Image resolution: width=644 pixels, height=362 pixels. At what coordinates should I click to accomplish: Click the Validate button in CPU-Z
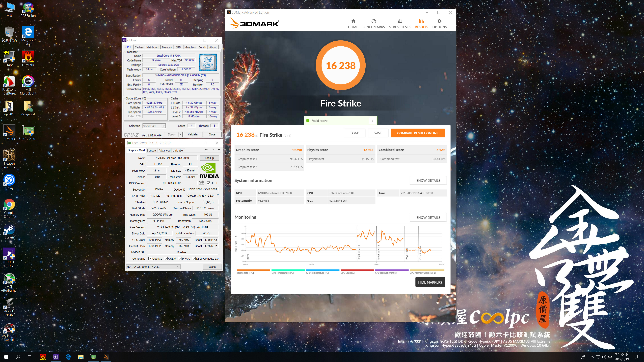(x=193, y=134)
